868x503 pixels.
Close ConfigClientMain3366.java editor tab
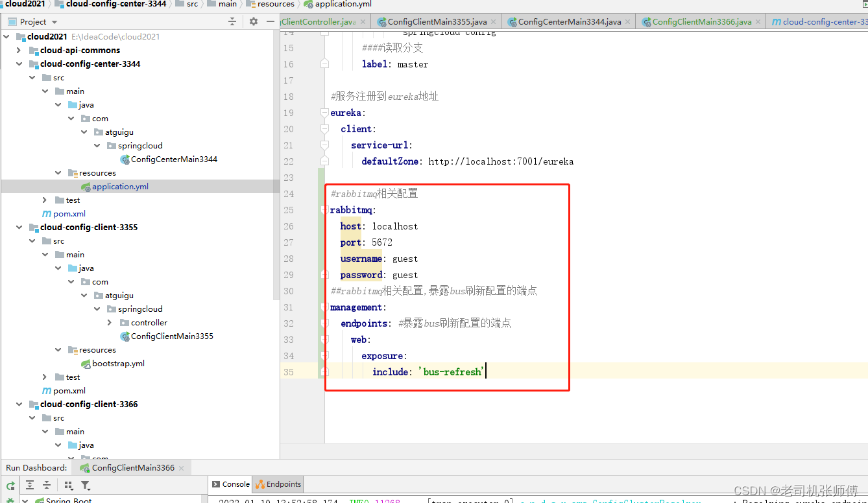point(758,21)
